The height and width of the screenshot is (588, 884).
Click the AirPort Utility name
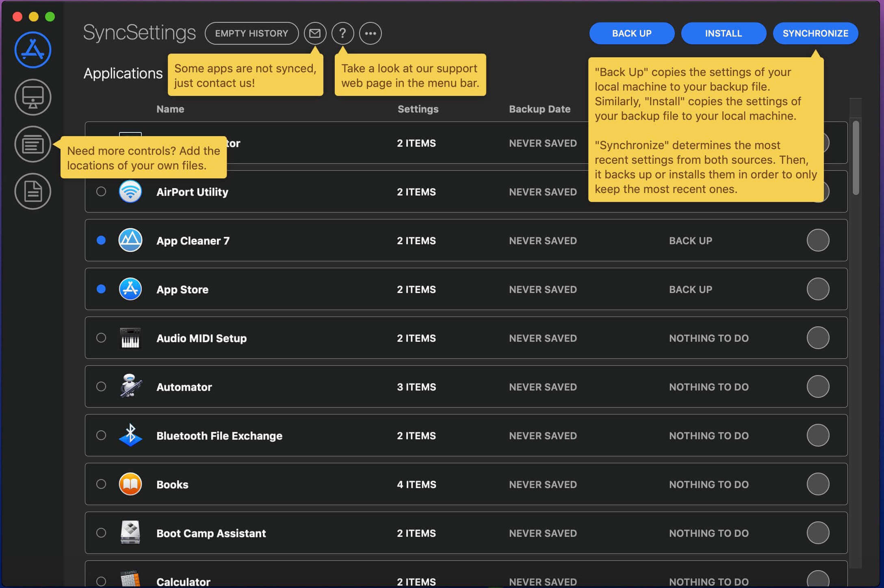click(192, 192)
